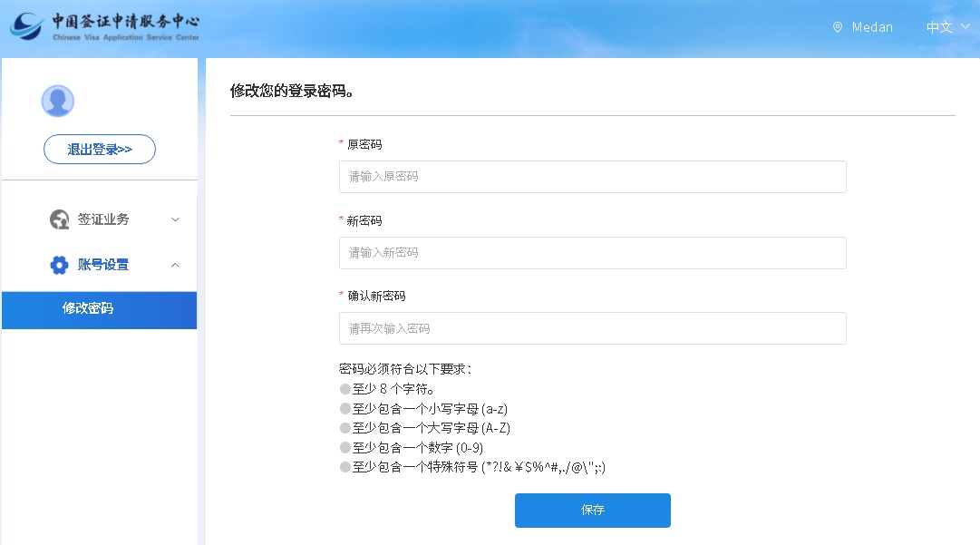Focus the 原密码 input field
980x545 pixels.
[x=592, y=177]
